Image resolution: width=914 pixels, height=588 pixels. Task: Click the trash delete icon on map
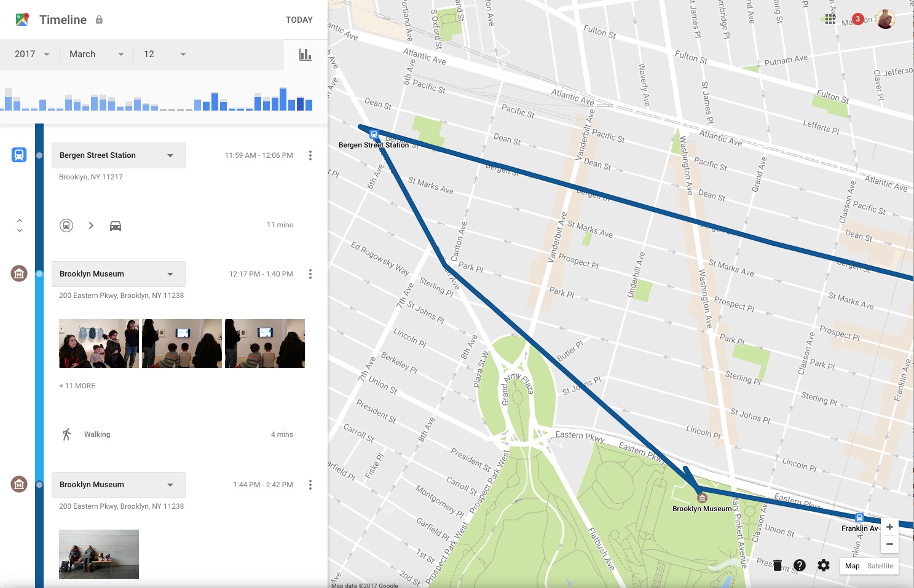778,565
